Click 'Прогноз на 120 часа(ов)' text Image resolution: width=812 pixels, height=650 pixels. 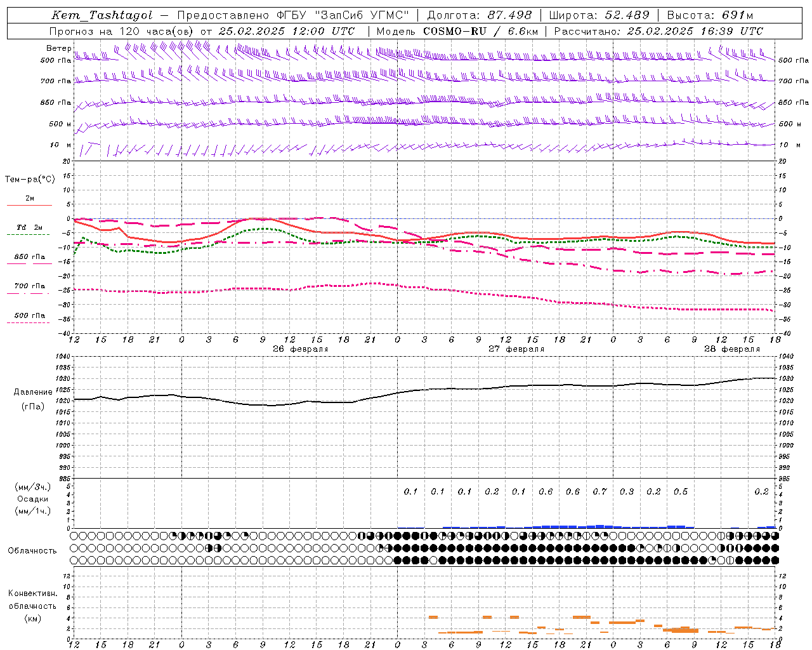point(122,31)
